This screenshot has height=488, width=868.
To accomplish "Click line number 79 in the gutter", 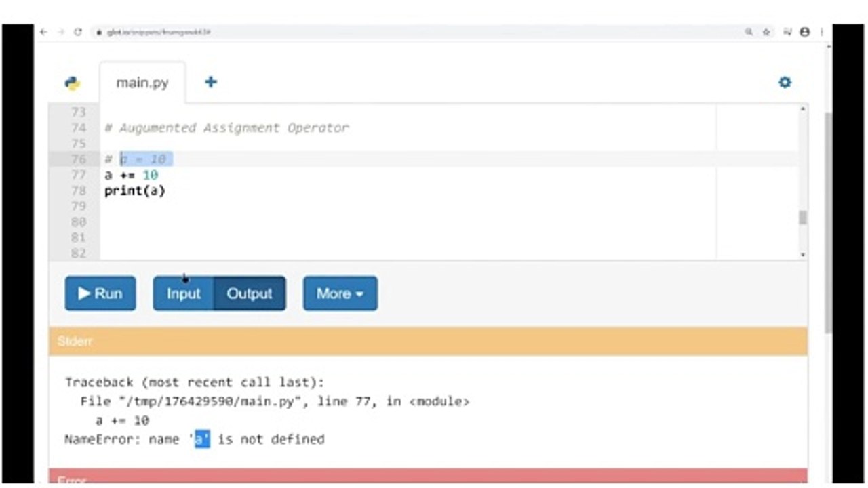I will click(78, 206).
